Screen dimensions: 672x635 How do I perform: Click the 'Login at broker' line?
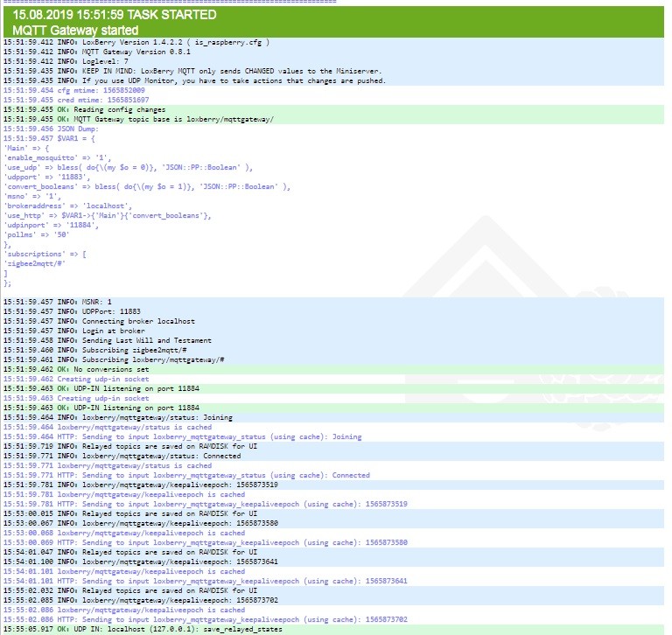click(74, 331)
